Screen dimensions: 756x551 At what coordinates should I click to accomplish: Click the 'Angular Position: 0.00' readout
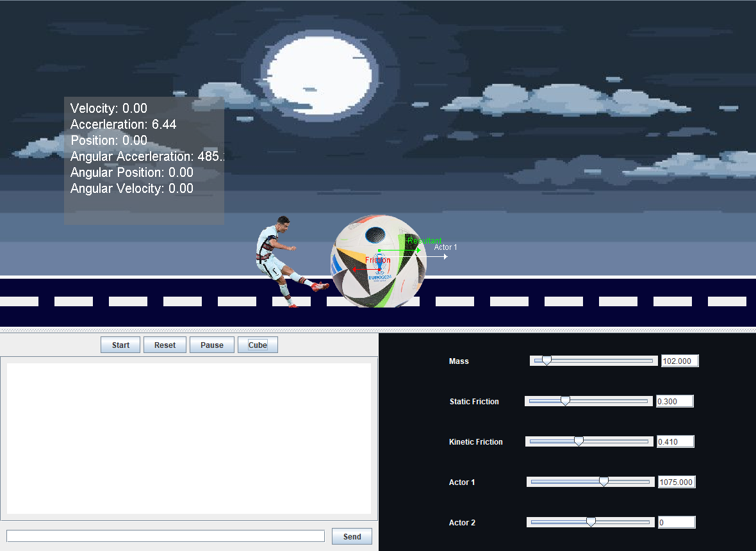click(x=131, y=172)
